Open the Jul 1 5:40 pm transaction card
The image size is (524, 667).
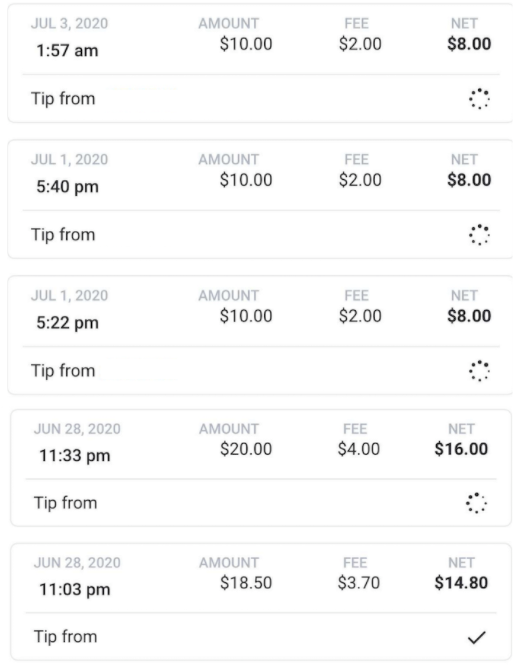260,199
